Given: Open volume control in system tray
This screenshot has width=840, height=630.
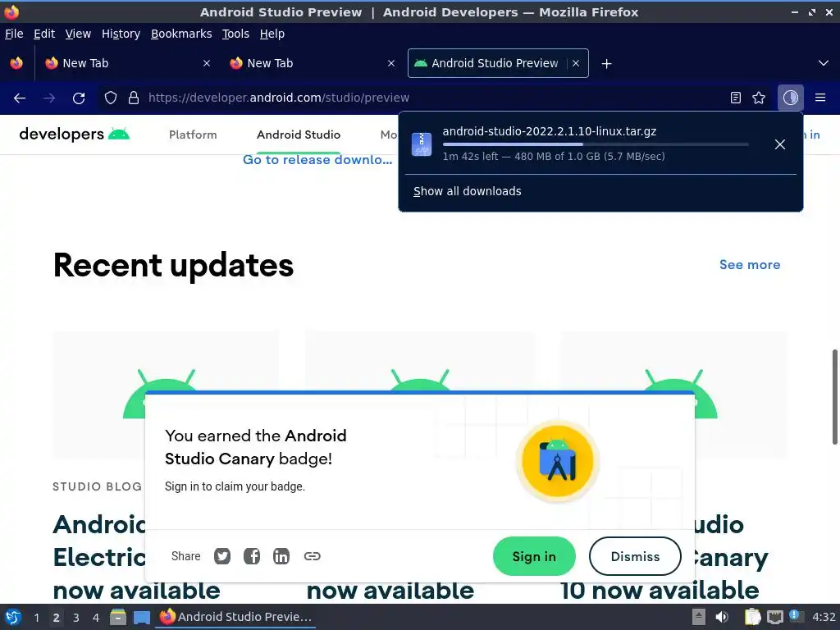Looking at the screenshot, I should point(722,617).
